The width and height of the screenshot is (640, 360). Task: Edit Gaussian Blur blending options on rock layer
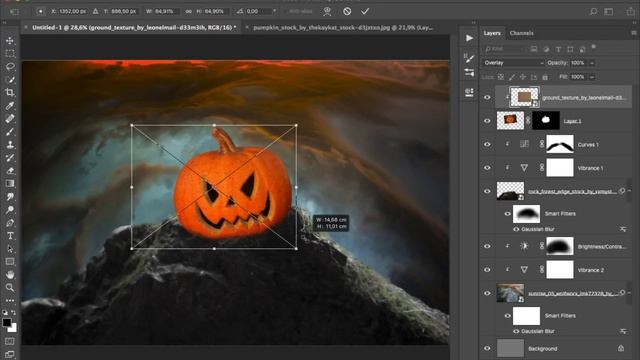(623, 229)
